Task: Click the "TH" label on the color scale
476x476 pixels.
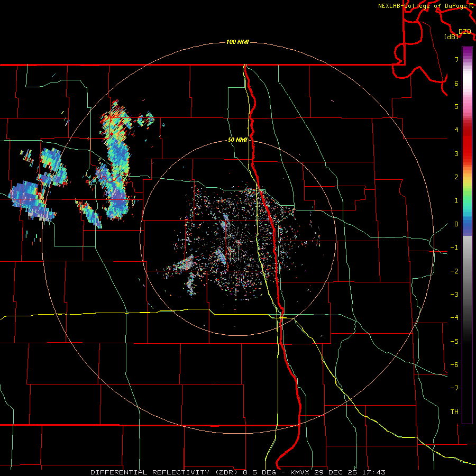Action: (x=454, y=412)
